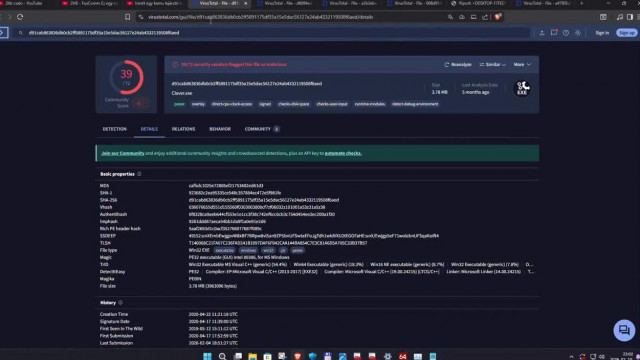The image size is (640, 360).
Task: Toggle the light/dark theme sun icon
Action: coord(578,33)
